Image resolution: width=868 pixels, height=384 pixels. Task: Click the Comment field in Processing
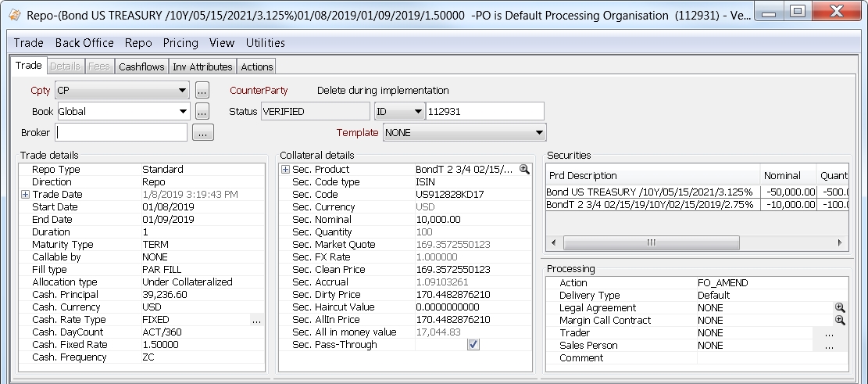point(772,358)
